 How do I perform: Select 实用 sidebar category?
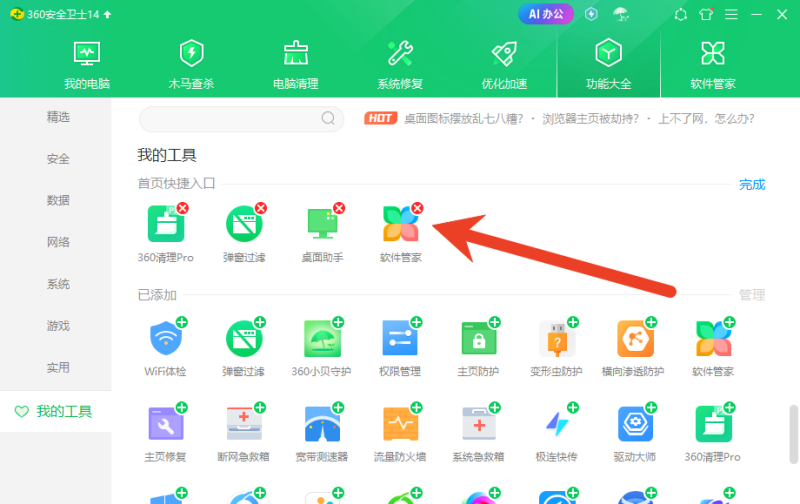58,367
